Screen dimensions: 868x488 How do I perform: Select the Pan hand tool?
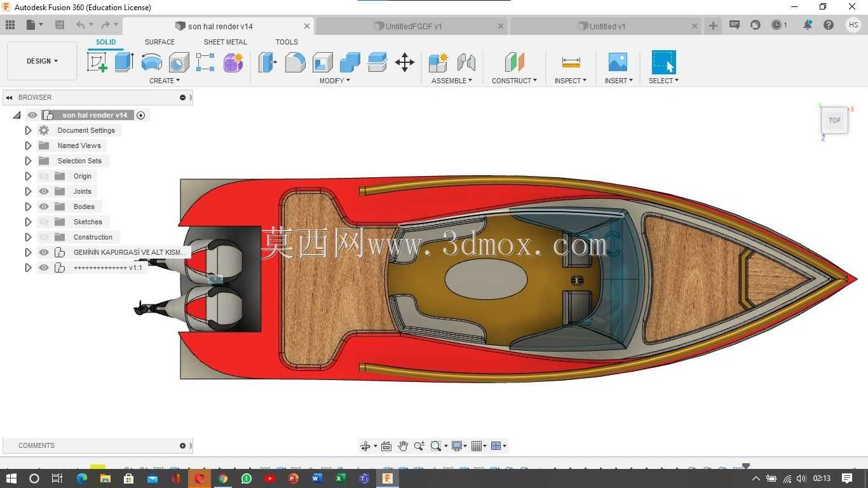click(x=402, y=446)
